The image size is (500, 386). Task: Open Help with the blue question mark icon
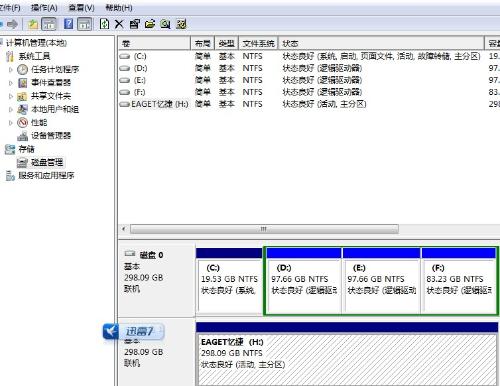68,24
